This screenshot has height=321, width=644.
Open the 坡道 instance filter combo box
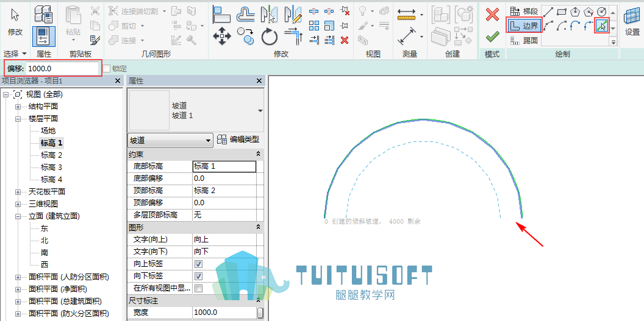[x=170, y=140]
